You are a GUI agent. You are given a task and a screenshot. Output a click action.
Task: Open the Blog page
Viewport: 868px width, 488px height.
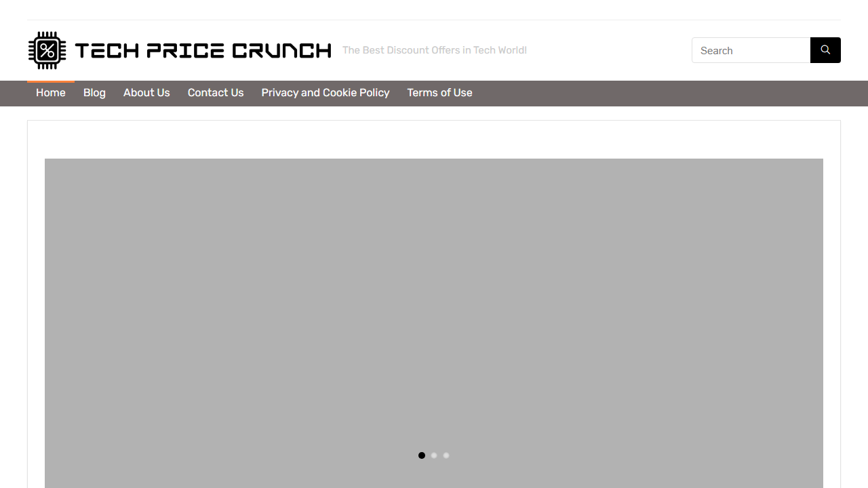(94, 93)
